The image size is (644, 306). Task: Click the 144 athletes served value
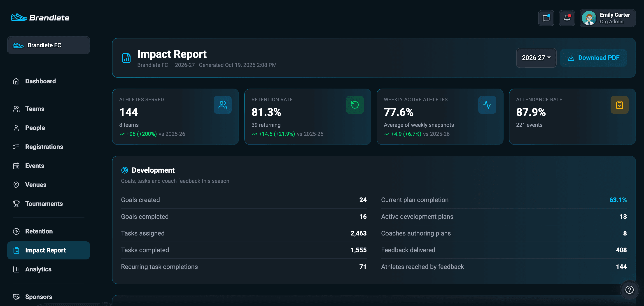pyautogui.click(x=128, y=112)
